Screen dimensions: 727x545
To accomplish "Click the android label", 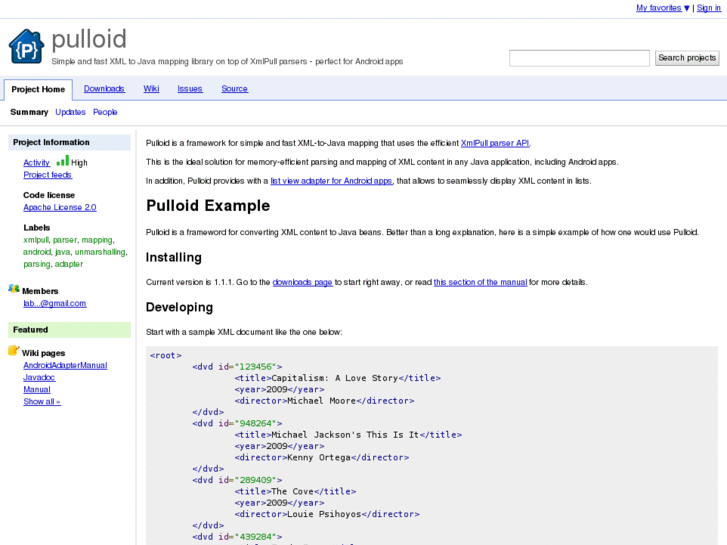I will coord(37,252).
